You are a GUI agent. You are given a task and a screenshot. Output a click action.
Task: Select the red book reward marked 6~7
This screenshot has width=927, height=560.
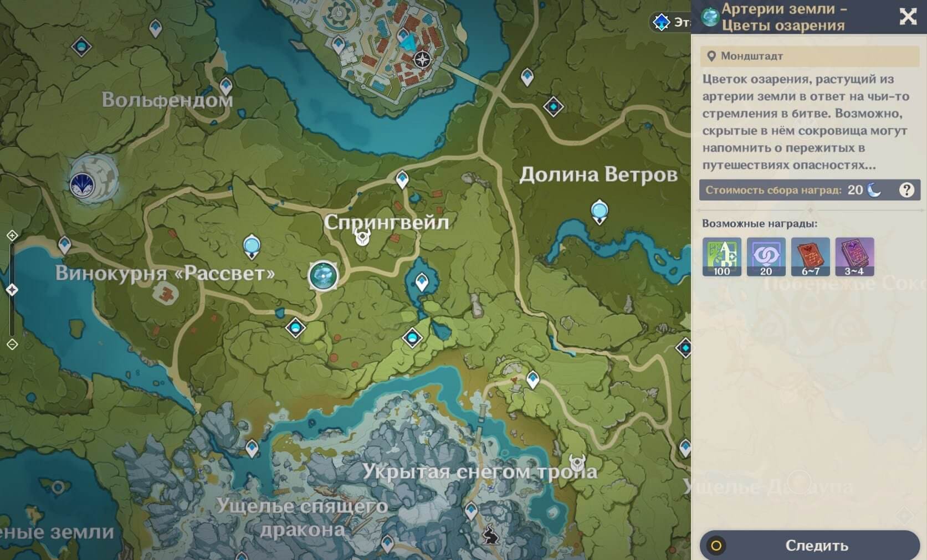(x=810, y=256)
